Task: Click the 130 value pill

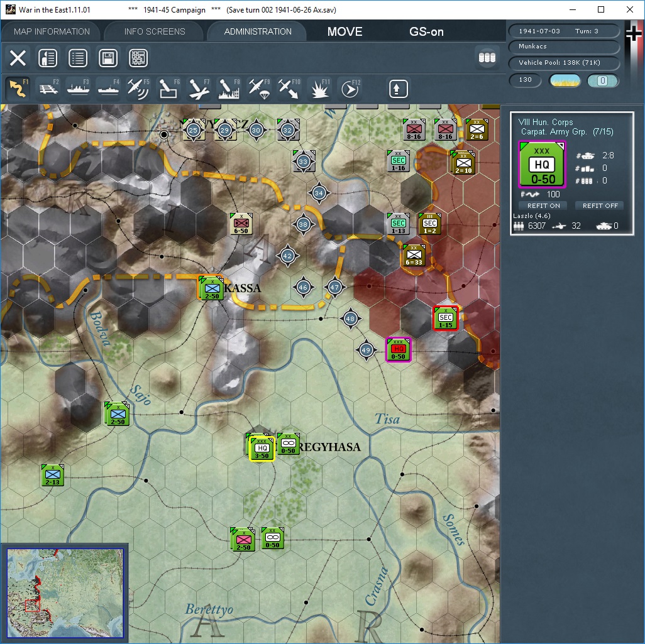Action: pyautogui.click(x=526, y=80)
